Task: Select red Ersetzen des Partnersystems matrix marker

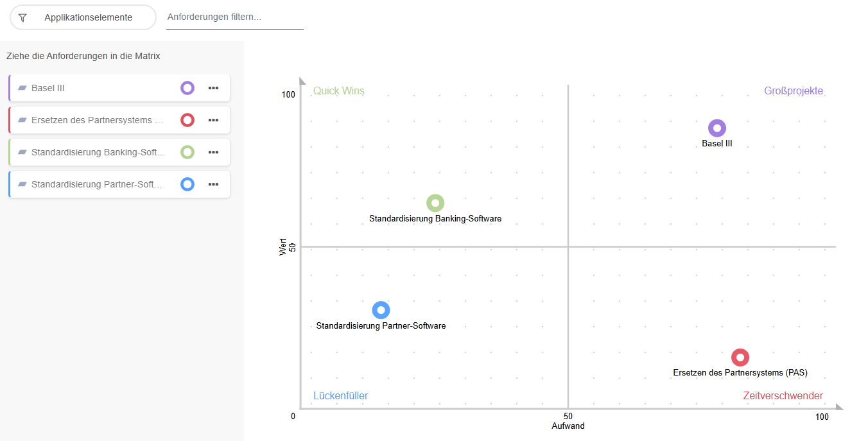Action: pos(740,357)
